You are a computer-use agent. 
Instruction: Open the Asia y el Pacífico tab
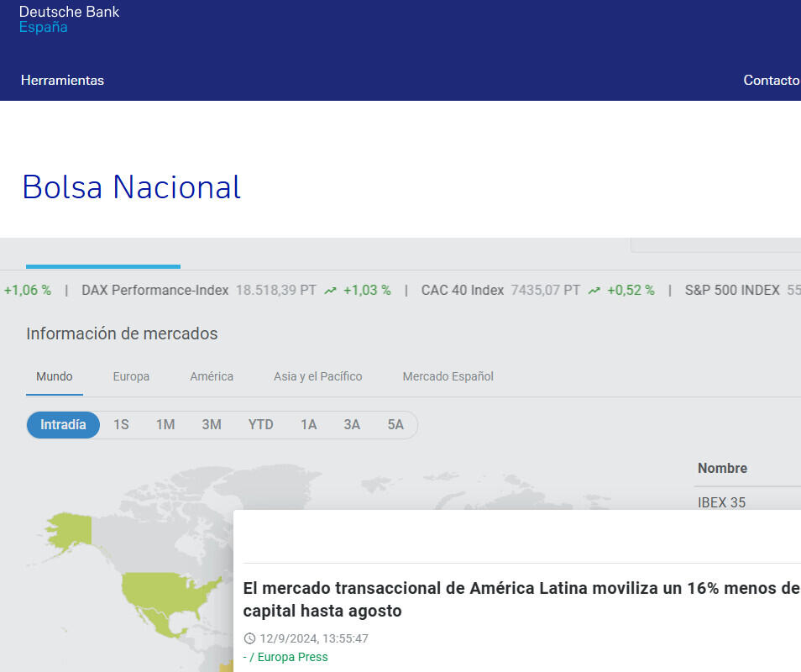coord(317,376)
